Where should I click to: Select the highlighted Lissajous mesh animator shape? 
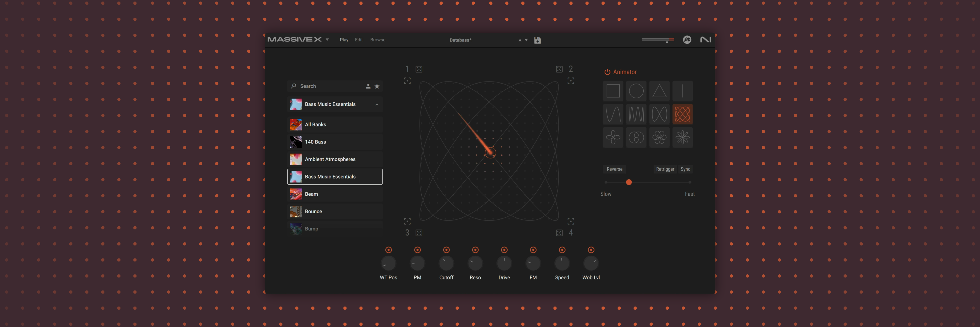(x=682, y=114)
